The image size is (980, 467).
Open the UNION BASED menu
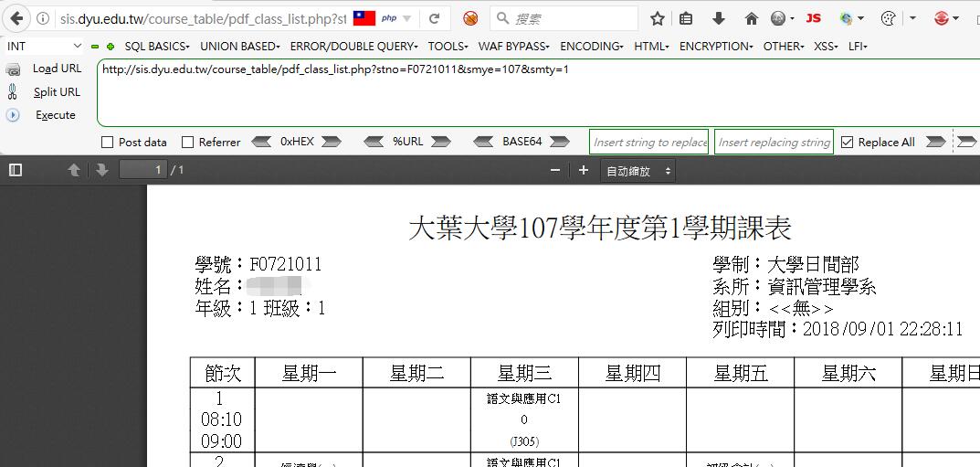click(240, 47)
